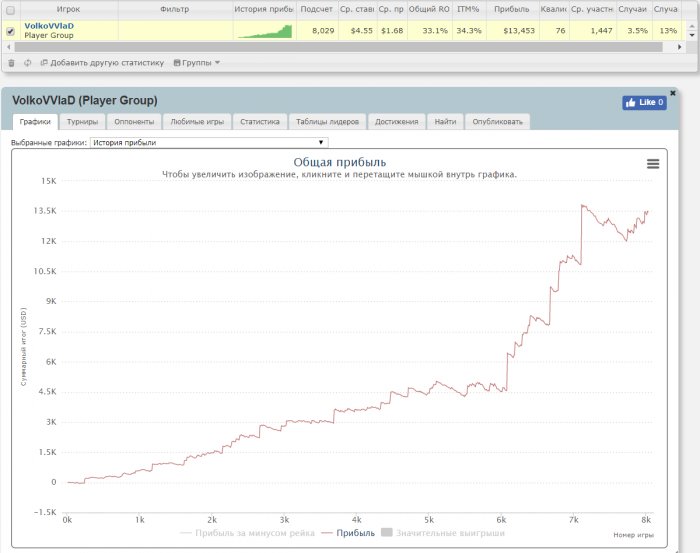Open the Статистика tab
Viewport: 700px width, 553px height.
coord(260,121)
